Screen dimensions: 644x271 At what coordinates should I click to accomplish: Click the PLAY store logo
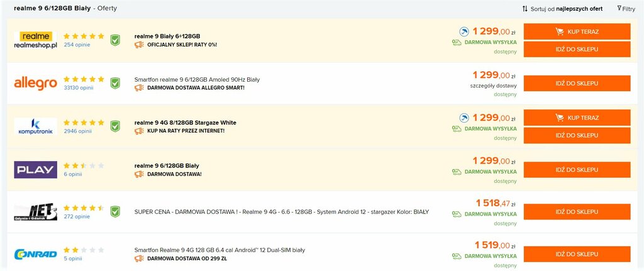(35, 170)
